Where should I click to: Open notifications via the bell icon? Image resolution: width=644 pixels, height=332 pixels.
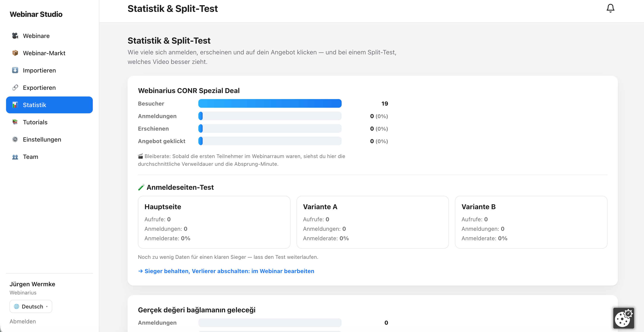(610, 8)
